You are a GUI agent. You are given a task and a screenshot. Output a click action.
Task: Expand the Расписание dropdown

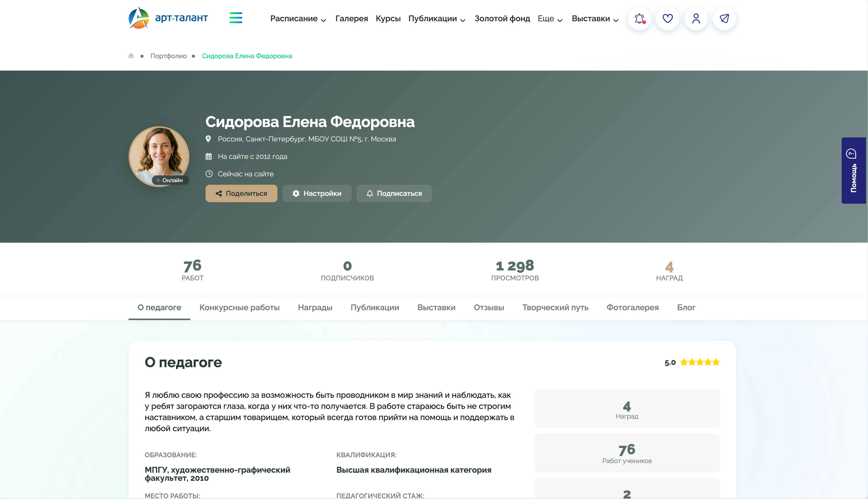point(298,18)
